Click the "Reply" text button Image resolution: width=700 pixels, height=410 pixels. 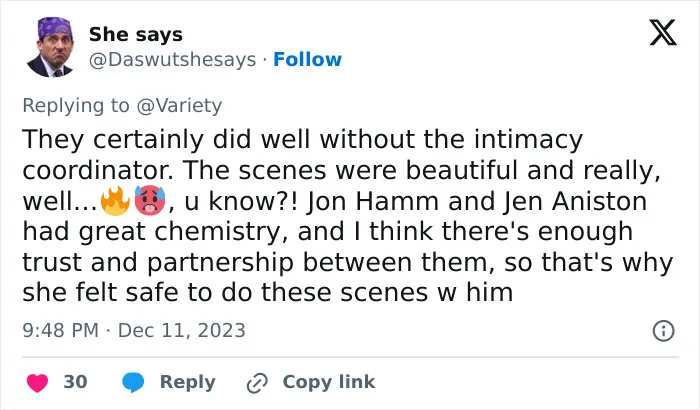pyautogui.click(x=188, y=382)
